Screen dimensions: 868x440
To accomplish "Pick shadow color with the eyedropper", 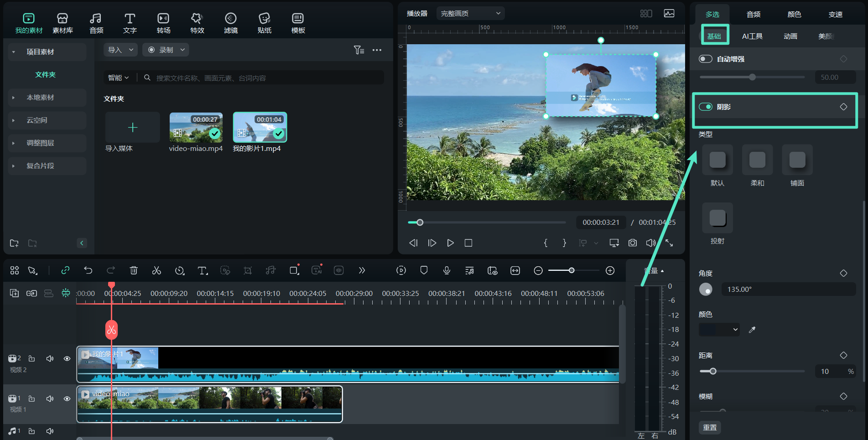I will coord(752,330).
